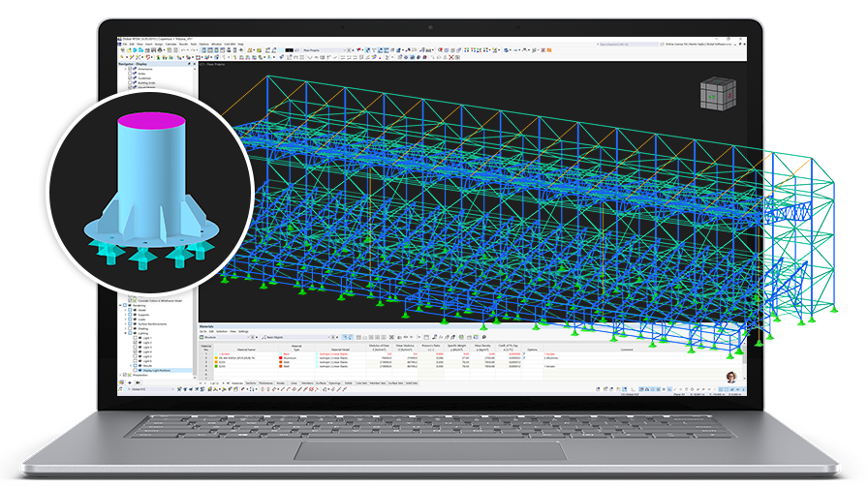Click the black color box in toolbar
868x488 pixels.
pyautogui.click(x=290, y=50)
